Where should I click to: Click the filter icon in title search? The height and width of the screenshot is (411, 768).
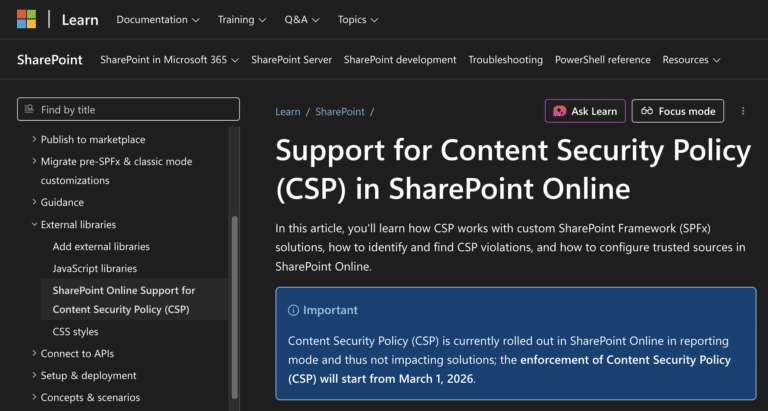pyautogui.click(x=29, y=110)
